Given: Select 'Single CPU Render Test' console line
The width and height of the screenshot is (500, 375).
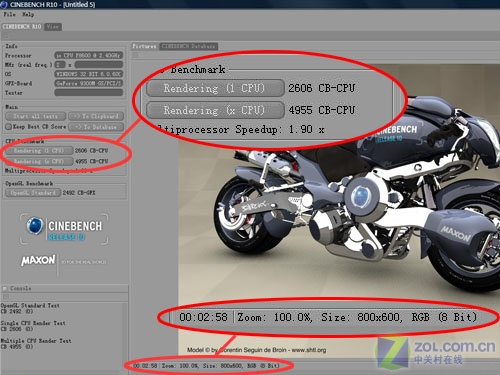Looking at the screenshot, I should pyautogui.click(x=33, y=323).
